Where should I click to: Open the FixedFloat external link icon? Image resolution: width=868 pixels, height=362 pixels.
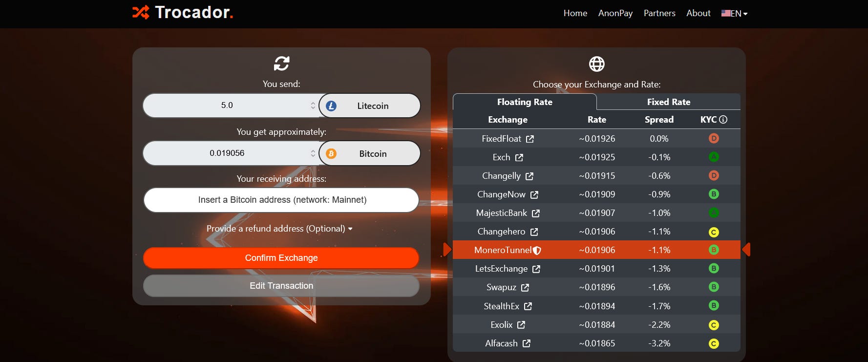pos(530,139)
